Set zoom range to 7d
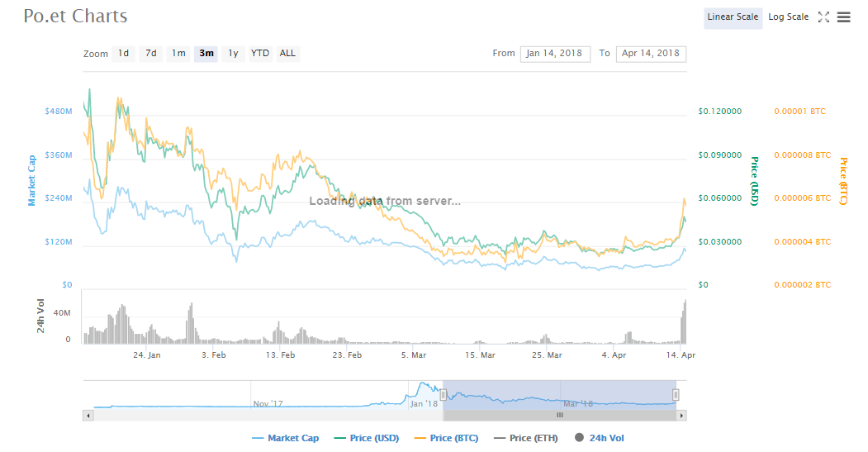This screenshot has width=868, height=452. pos(151,54)
